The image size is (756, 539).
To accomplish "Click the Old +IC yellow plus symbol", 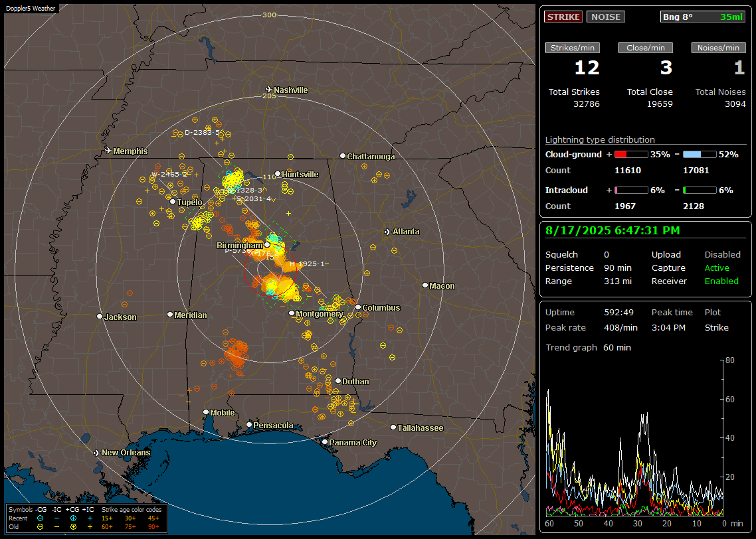I will pos(90,527).
